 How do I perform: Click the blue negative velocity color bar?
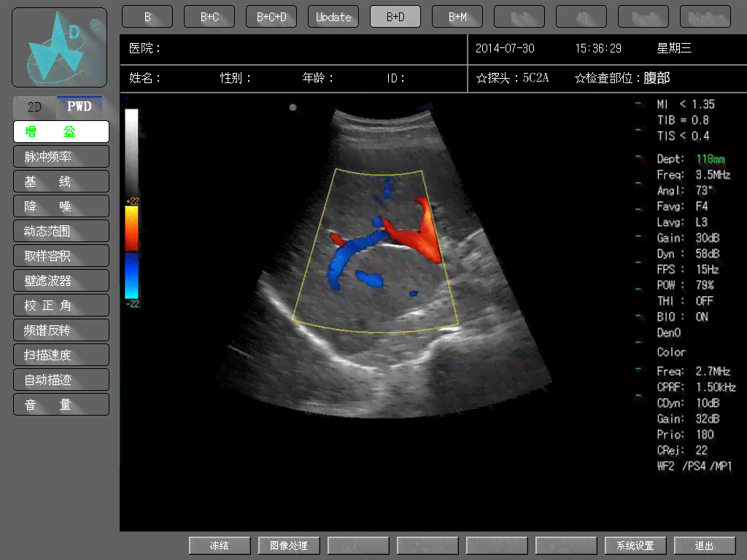131,276
